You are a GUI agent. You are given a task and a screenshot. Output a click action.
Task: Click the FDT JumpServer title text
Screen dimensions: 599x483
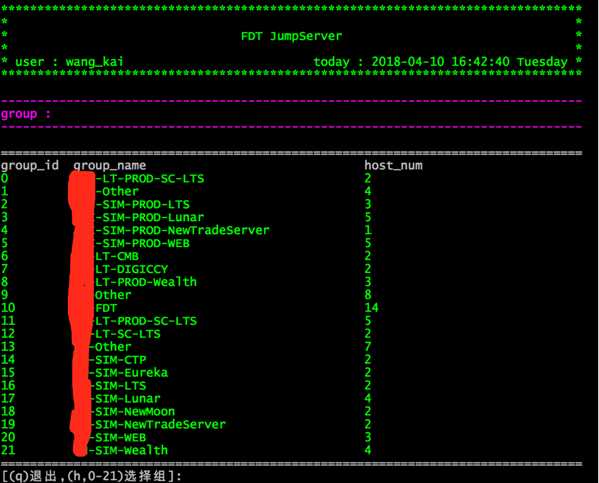[291, 36]
